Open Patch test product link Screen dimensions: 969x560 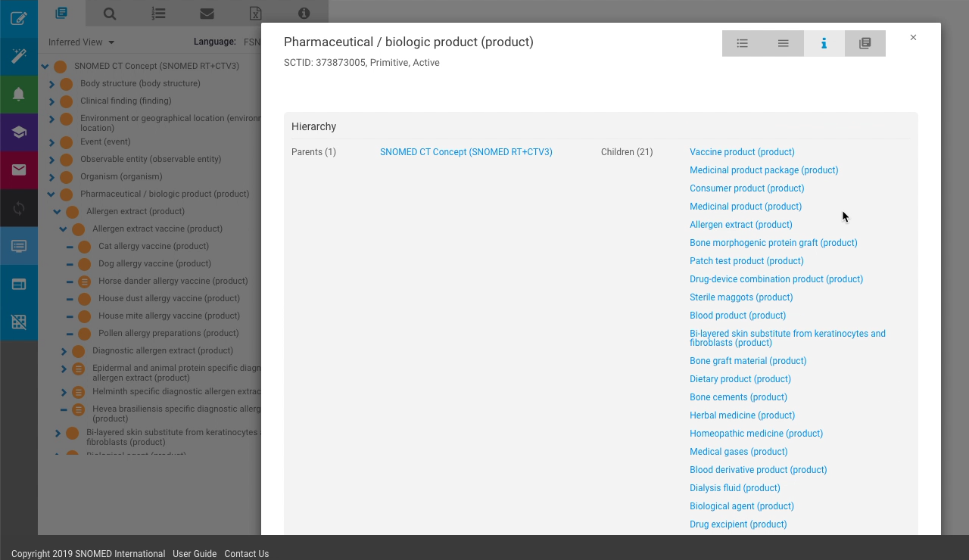click(746, 261)
